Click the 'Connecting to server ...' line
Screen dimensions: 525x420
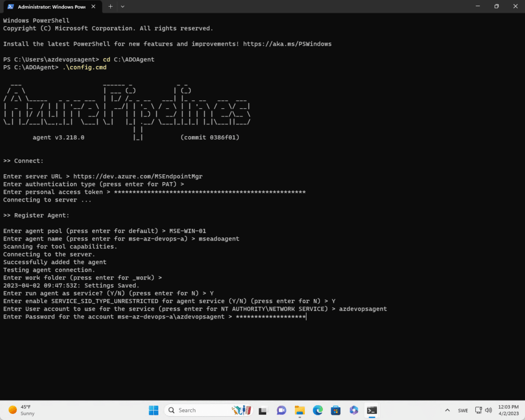point(47,199)
